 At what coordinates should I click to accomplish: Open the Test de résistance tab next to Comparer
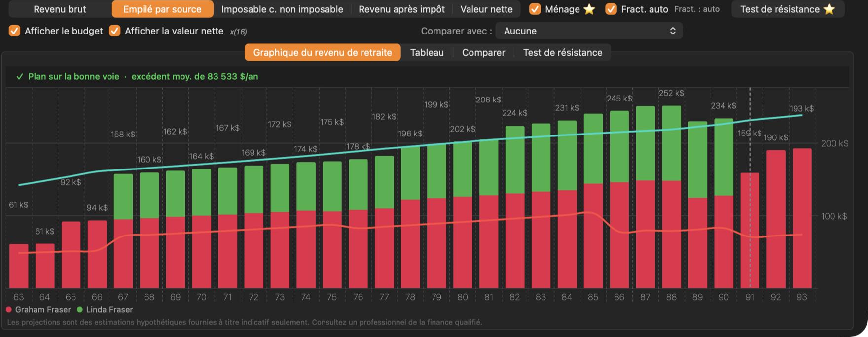(x=563, y=52)
